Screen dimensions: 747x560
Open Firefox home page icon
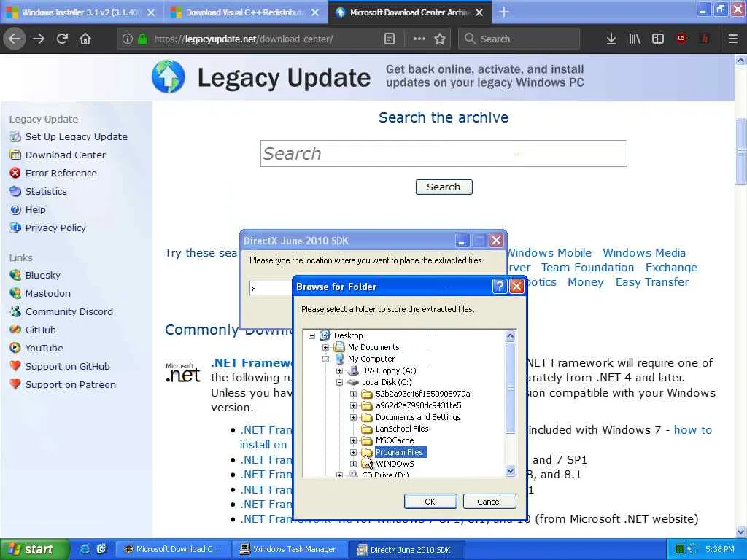tap(85, 39)
